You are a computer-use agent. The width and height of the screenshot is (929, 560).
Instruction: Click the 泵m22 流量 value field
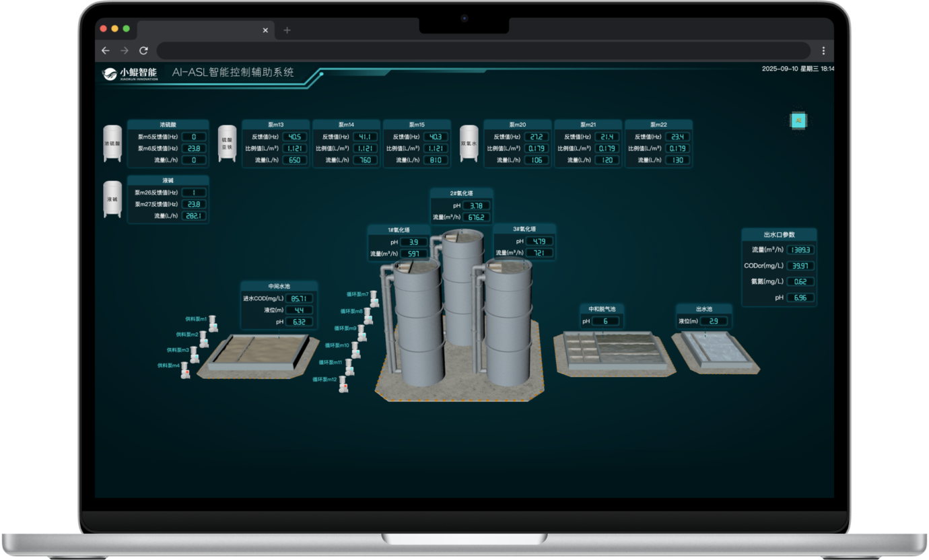[678, 160]
